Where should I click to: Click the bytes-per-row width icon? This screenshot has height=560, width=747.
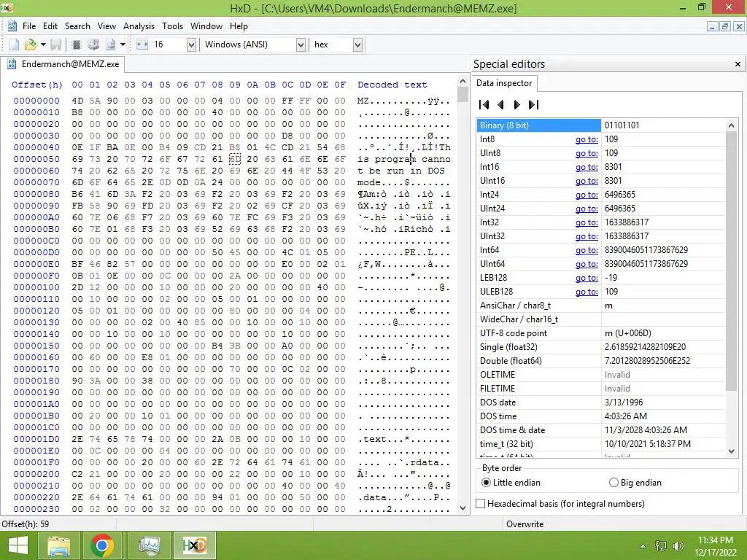[142, 44]
